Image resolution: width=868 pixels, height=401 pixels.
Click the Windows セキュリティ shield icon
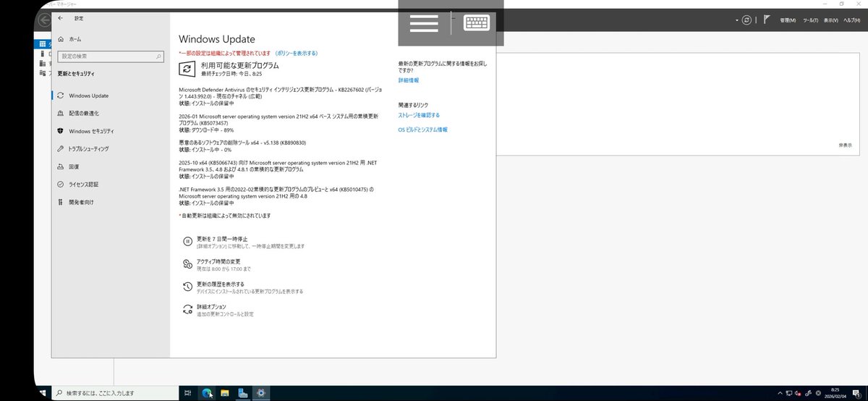(x=61, y=131)
